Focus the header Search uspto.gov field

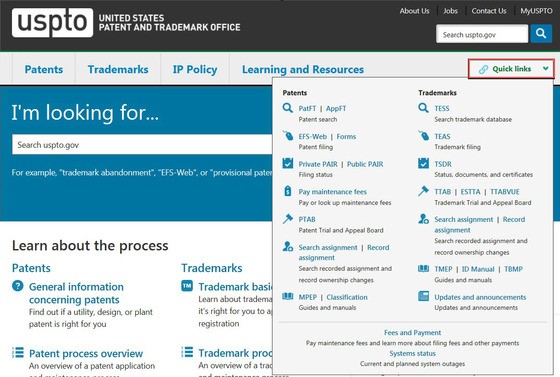tap(482, 34)
